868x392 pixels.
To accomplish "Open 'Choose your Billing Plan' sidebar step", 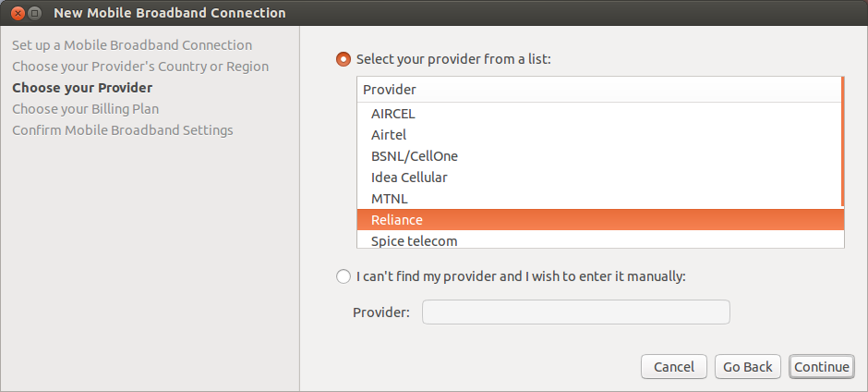I will (85, 109).
